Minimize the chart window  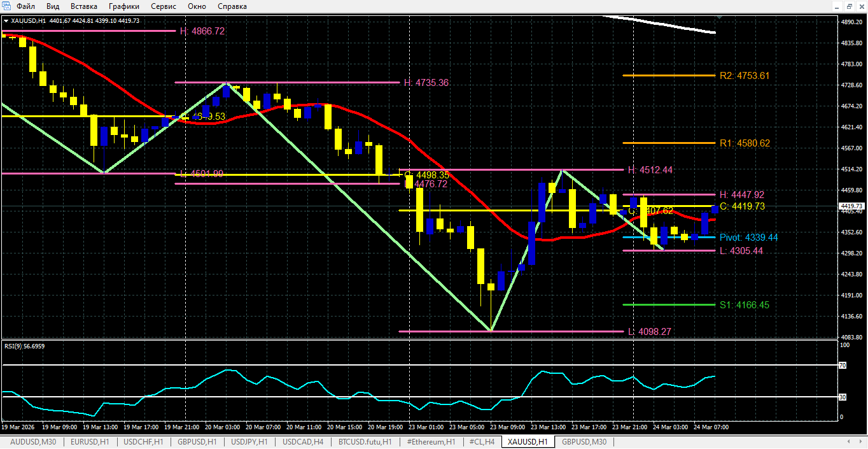coord(837,6)
